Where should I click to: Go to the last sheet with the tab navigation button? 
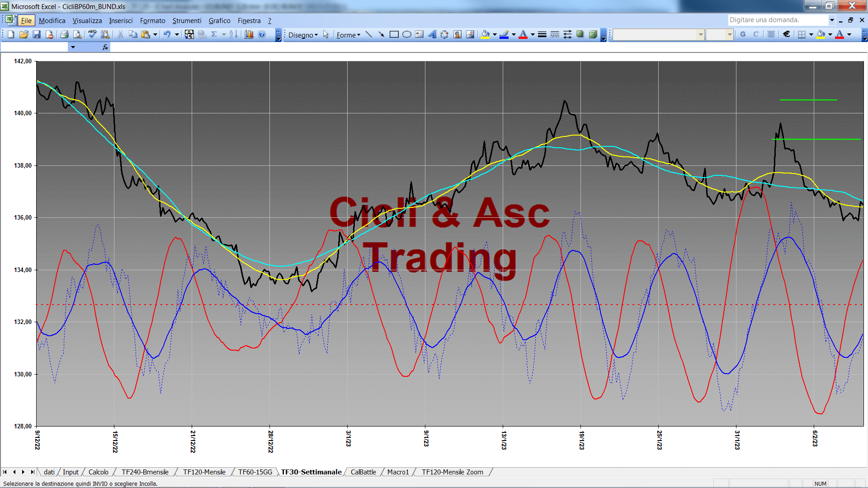click(32, 472)
